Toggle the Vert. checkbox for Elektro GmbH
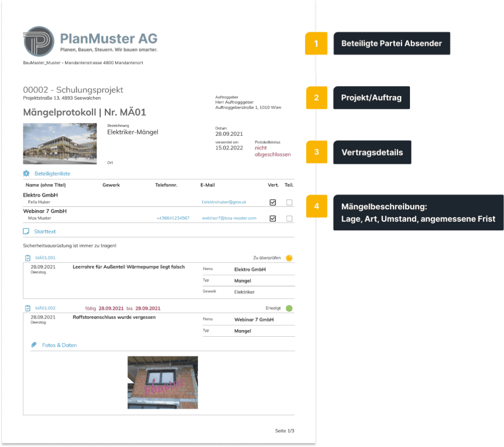 pos(273,202)
